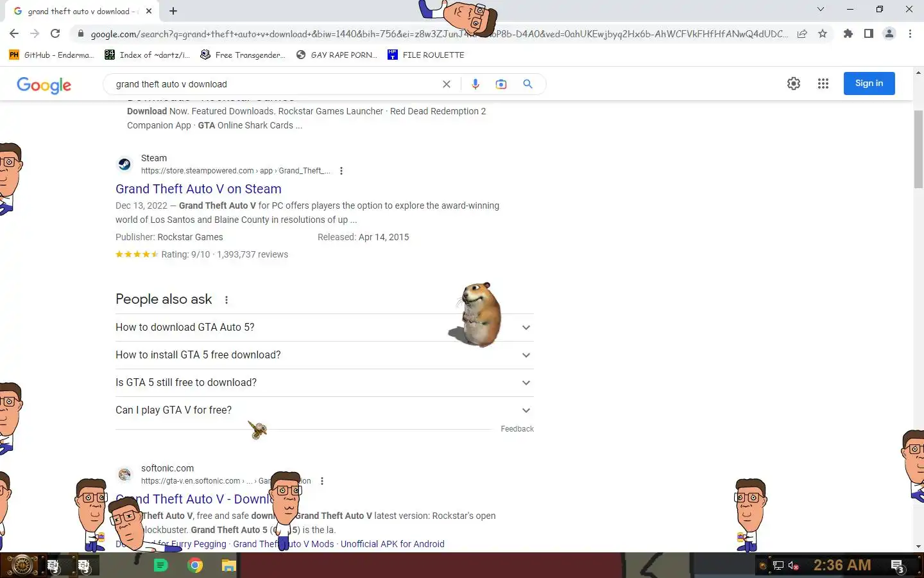Reload the Google search page
Screen dimensions: 924x578
pyautogui.click(x=55, y=34)
